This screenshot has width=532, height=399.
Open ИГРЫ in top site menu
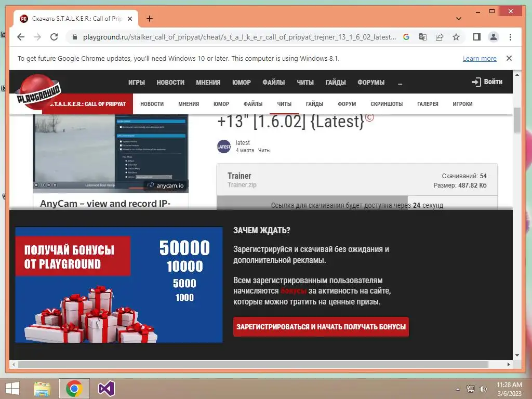pyautogui.click(x=137, y=83)
